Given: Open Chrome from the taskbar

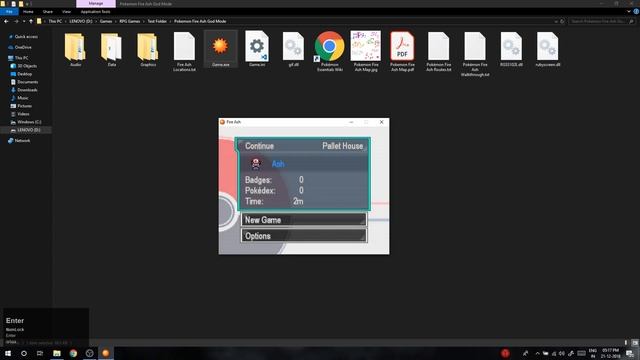Looking at the screenshot, I should tap(73, 353).
